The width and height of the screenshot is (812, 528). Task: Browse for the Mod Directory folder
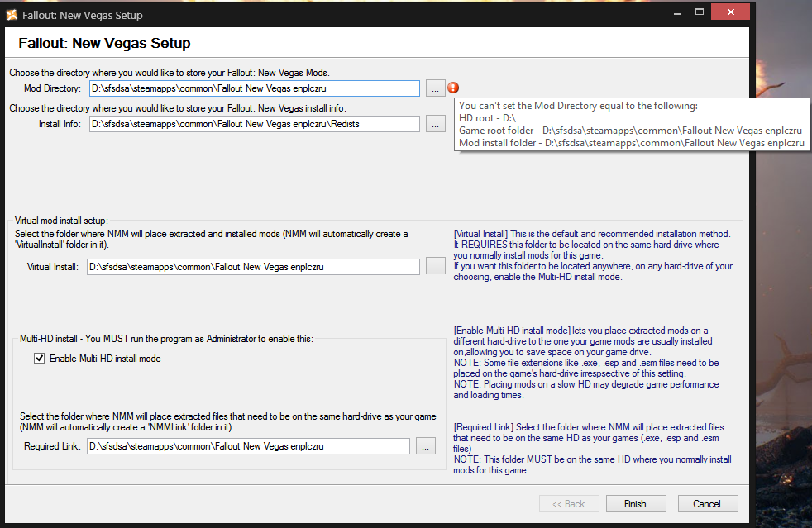point(436,88)
